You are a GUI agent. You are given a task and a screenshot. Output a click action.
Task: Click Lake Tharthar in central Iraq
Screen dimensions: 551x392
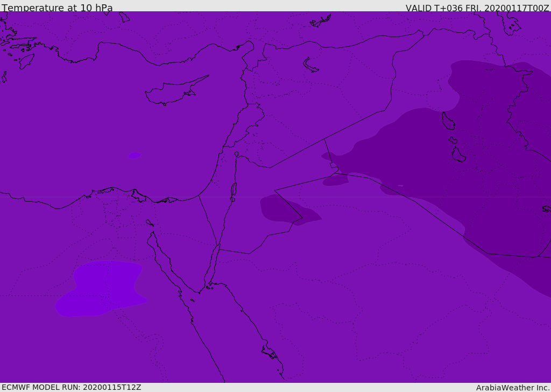[448, 121]
